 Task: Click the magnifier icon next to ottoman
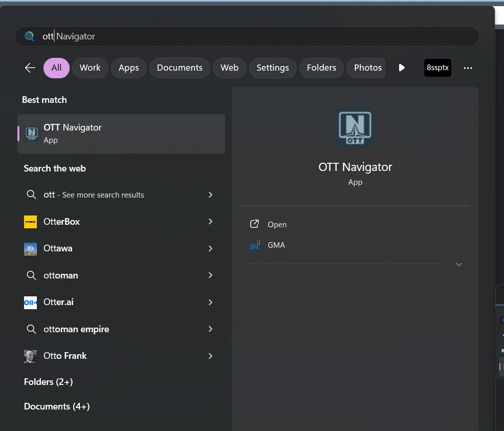31,275
